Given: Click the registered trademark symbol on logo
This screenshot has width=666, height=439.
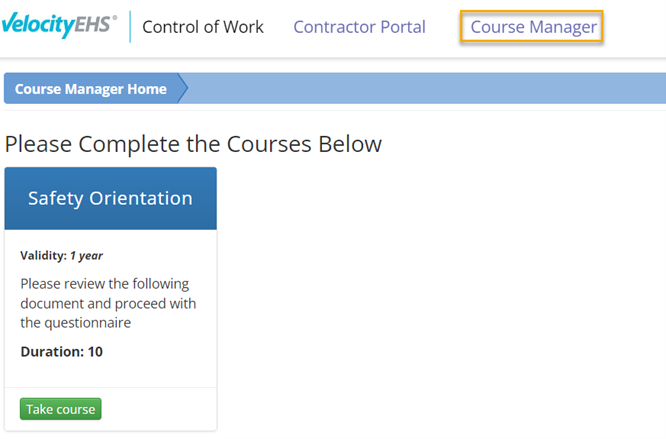Looking at the screenshot, I should point(114,19).
